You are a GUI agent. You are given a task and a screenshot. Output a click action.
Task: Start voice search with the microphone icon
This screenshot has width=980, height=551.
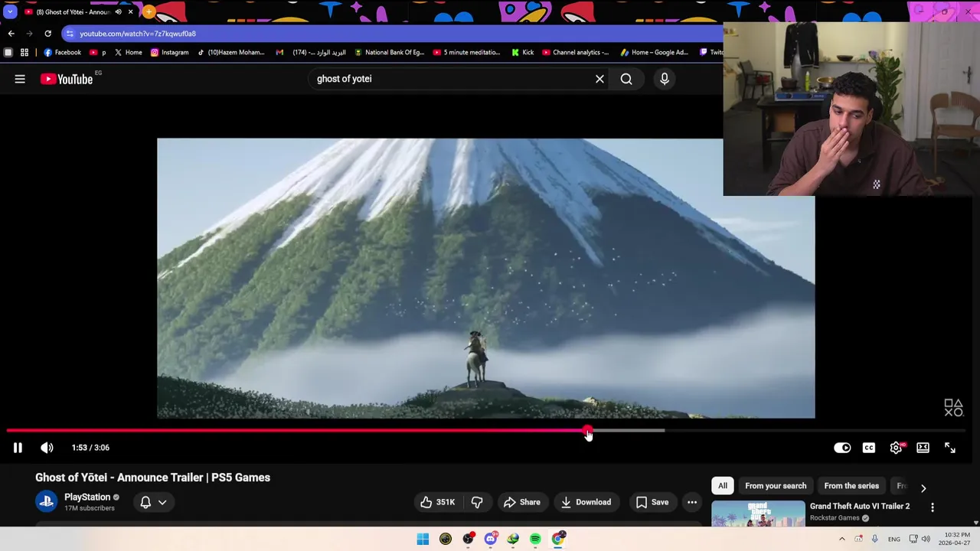[665, 79]
